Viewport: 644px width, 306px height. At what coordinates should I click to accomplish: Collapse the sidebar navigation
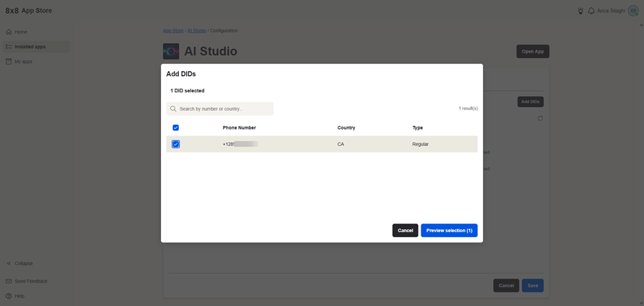click(20, 263)
